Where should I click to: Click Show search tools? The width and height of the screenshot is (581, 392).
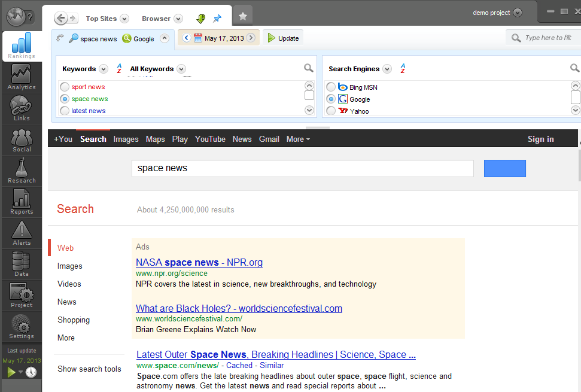(x=89, y=369)
